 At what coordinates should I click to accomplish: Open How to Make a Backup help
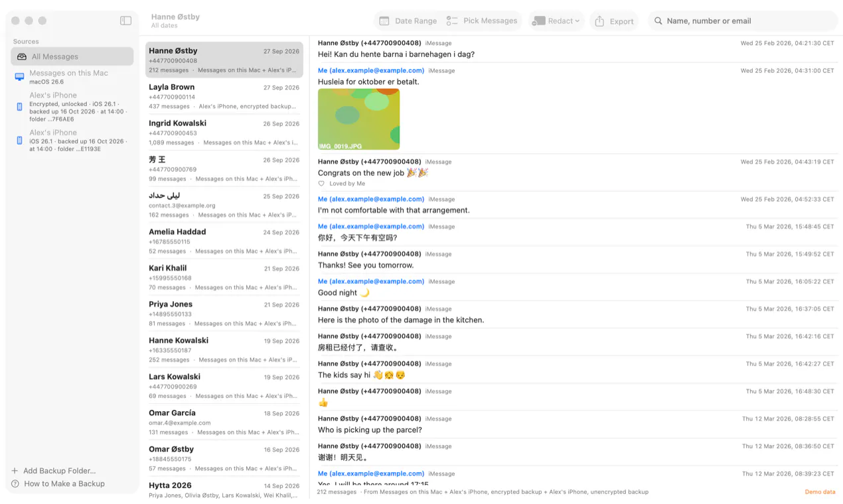[x=58, y=483]
